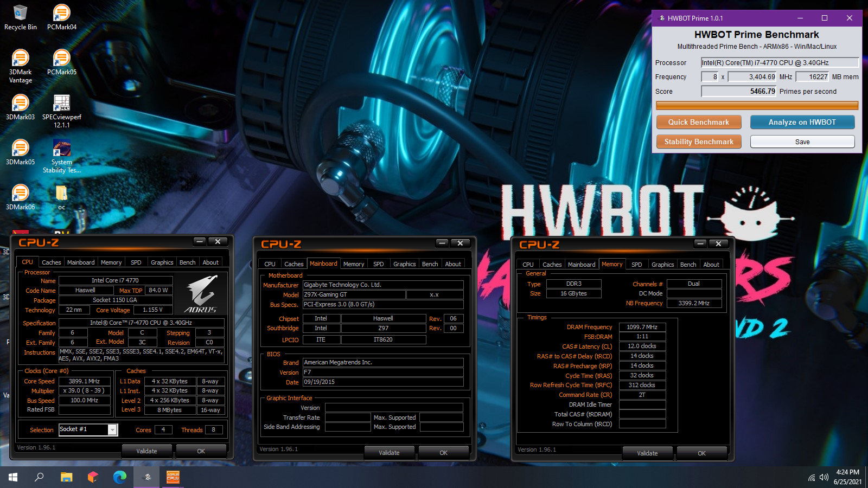Launch System Stability Tester shortcut
The width and height of the screenshot is (868, 488).
62,156
